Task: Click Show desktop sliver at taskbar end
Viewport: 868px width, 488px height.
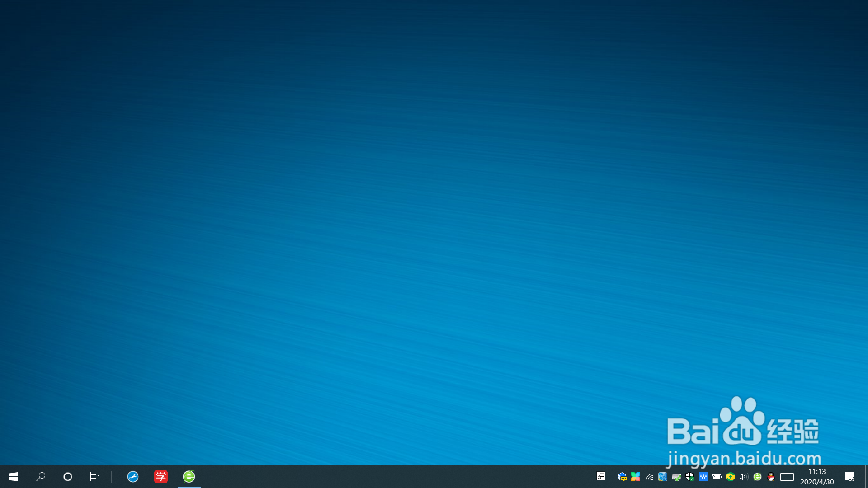Action: coord(866,477)
